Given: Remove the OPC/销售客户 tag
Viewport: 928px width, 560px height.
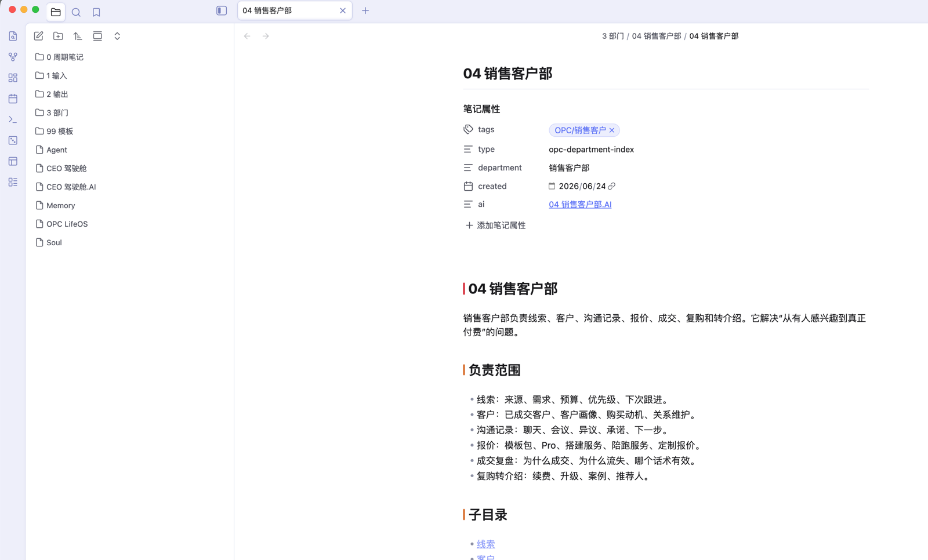Looking at the screenshot, I should 612,130.
